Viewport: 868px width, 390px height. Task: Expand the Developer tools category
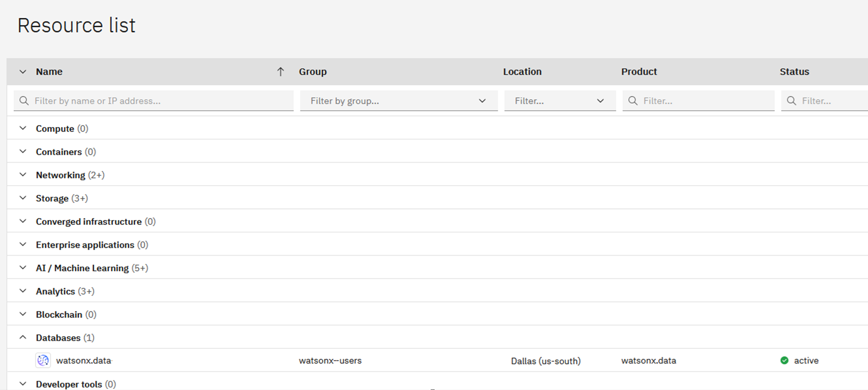[23, 384]
